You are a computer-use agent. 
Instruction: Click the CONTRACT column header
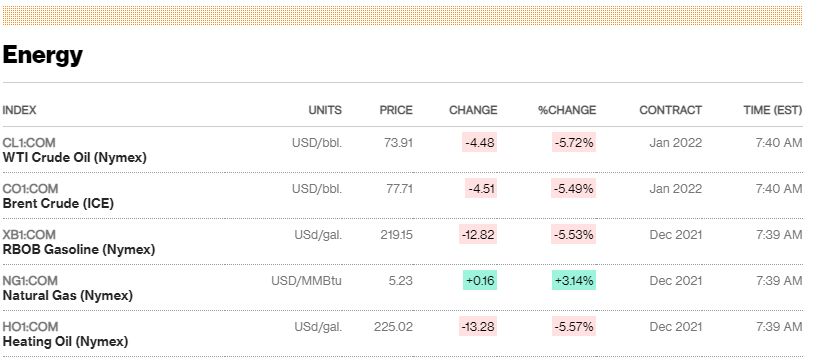pos(670,110)
